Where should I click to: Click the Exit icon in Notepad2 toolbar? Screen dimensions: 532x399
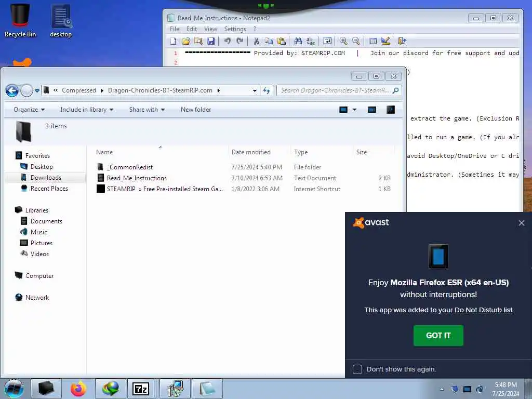[402, 41]
